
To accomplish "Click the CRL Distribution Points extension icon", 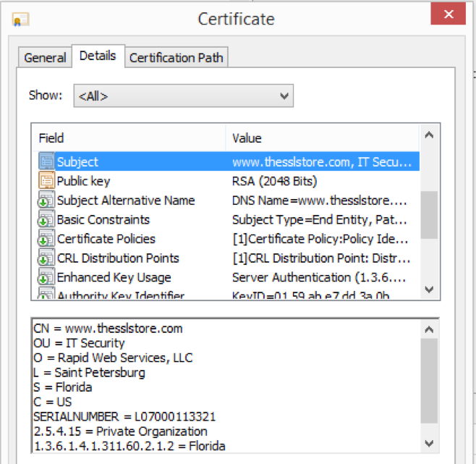I will 46,257.
